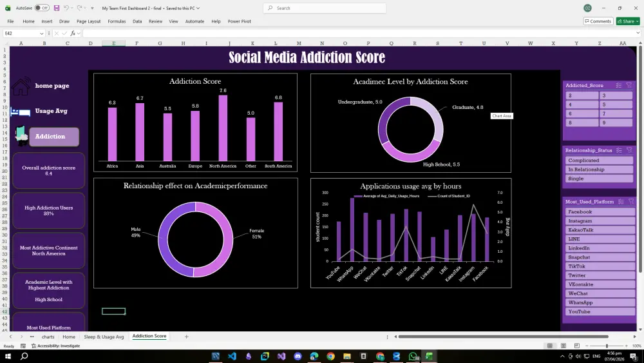Click the Addiction Score bar chart
This screenshot has width=644, height=363.
tap(195, 123)
